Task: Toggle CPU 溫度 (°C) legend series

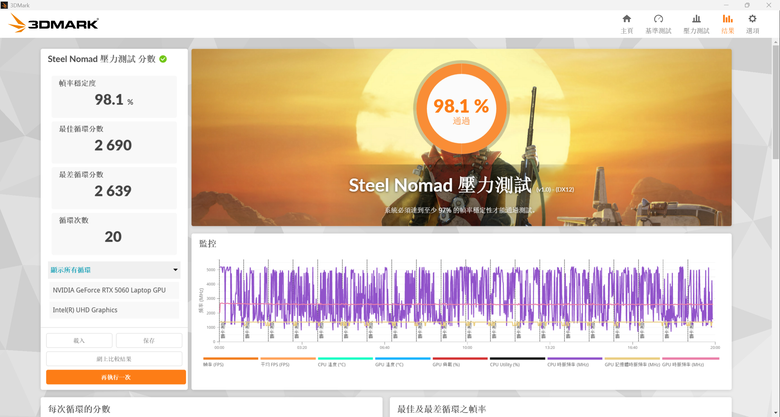Action: click(345, 362)
